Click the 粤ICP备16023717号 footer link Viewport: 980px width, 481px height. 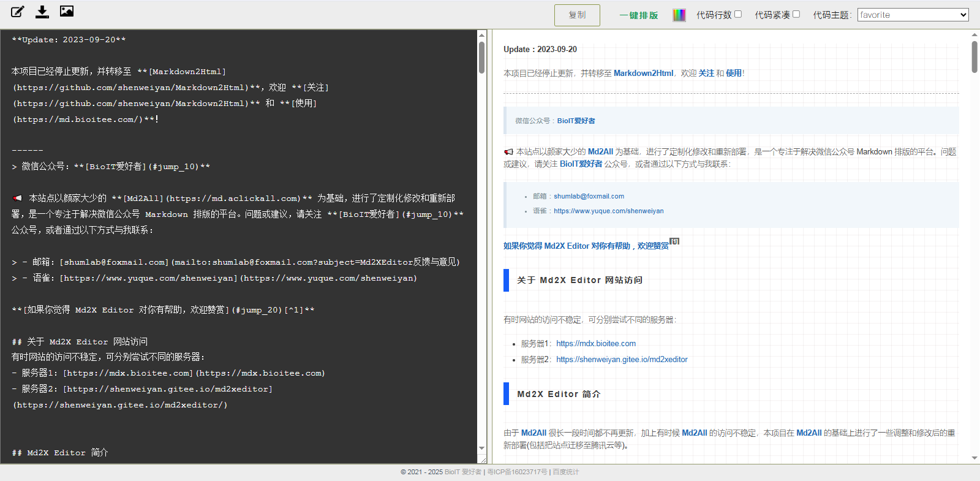tap(517, 472)
